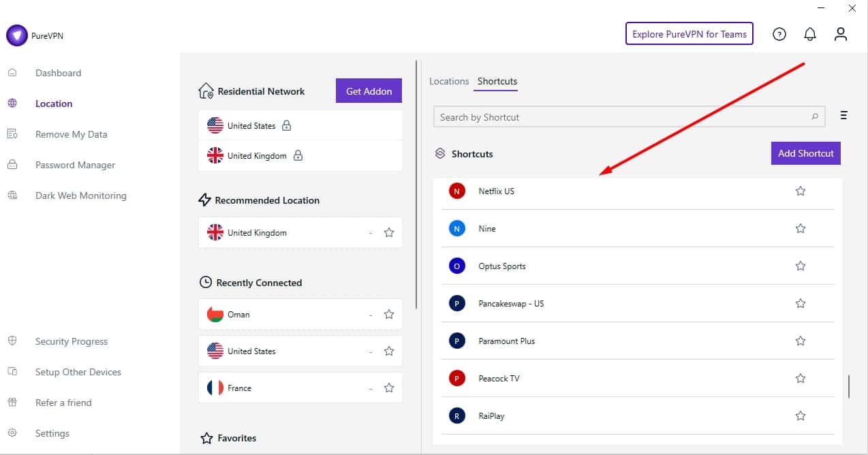Select Paramount Plus shortcut row
Image resolution: width=868 pixels, height=455 pixels.
507,341
